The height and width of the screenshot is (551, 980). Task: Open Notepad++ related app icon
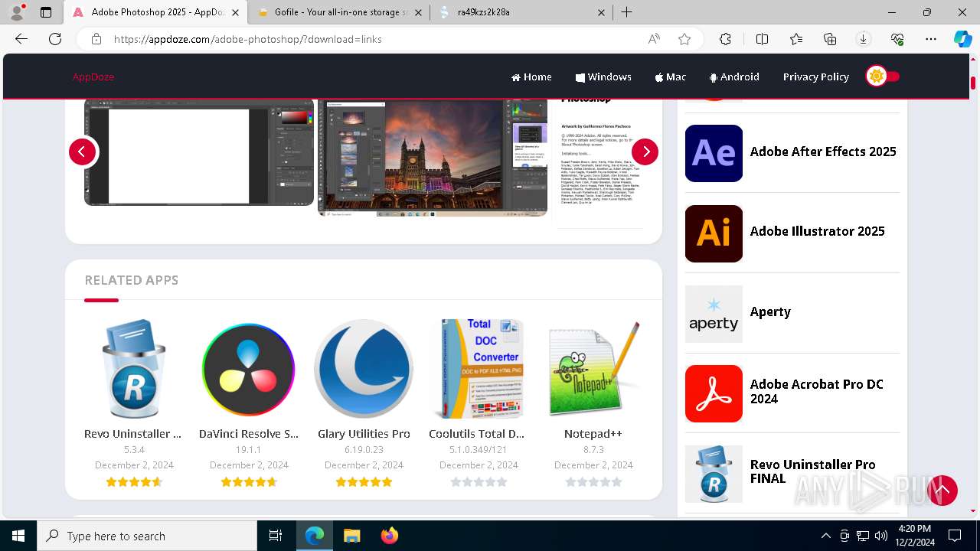click(x=593, y=369)
